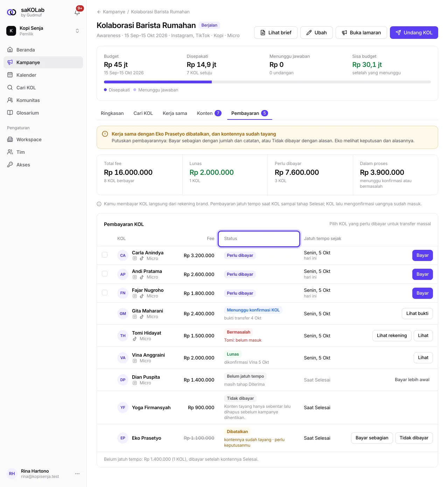
Task: Tick the checkbox for Andi Pratama
Action: pyautogui.click(x=105, y=273)
